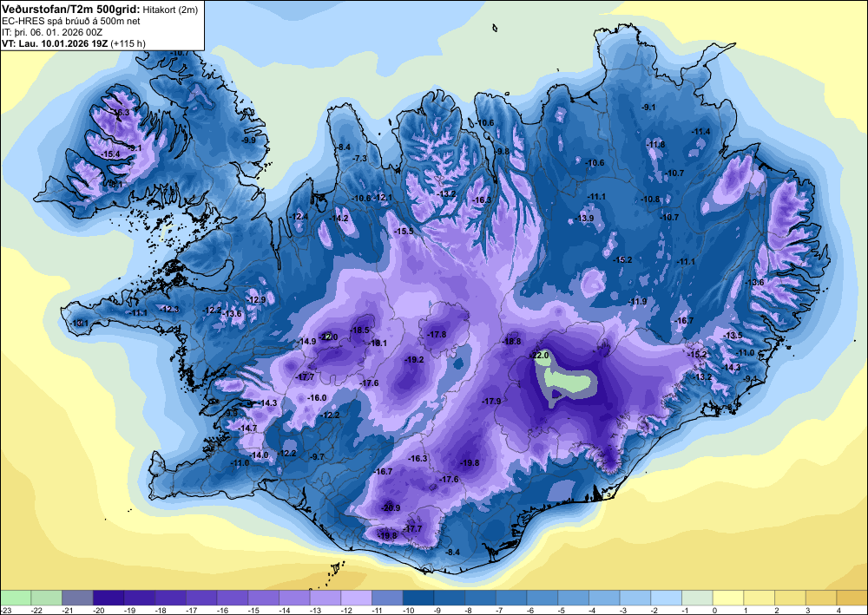This screenshot has height=615, width=868.
Task: Click the -9.7 temperature label
Action: (318, 456)
